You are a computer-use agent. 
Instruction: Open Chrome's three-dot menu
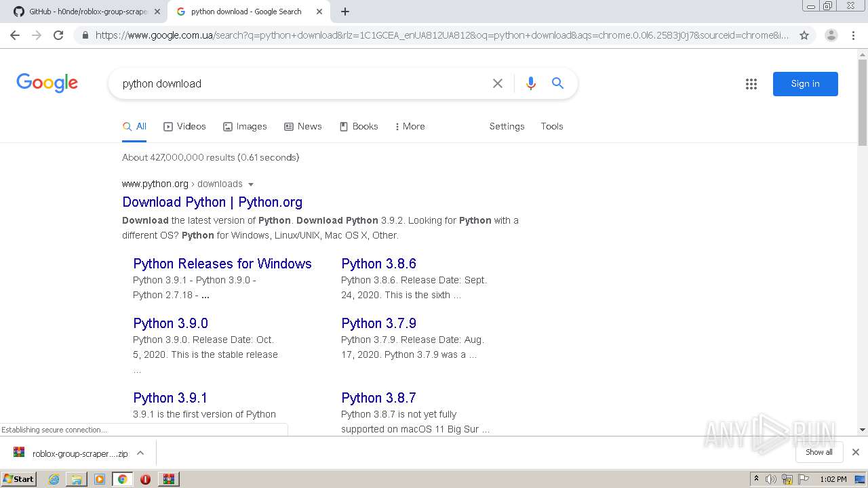(854, 35)
